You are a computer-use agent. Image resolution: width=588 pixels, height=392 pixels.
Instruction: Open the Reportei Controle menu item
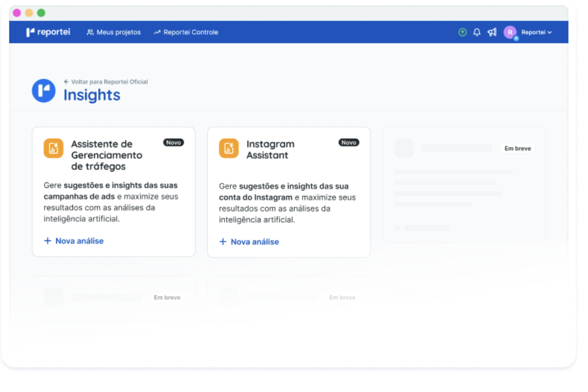point(190,32)
